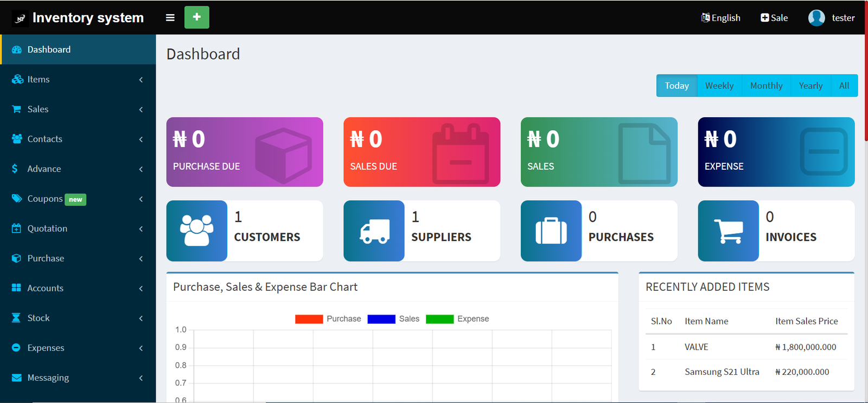Click the purchases briefcase icon
This screenshot has width=868, height=403.
(x=551, y=231)
